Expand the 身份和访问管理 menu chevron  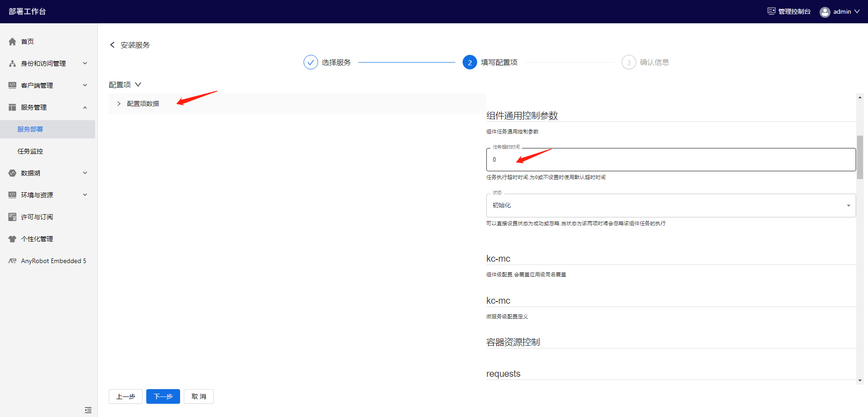(85, 63)
